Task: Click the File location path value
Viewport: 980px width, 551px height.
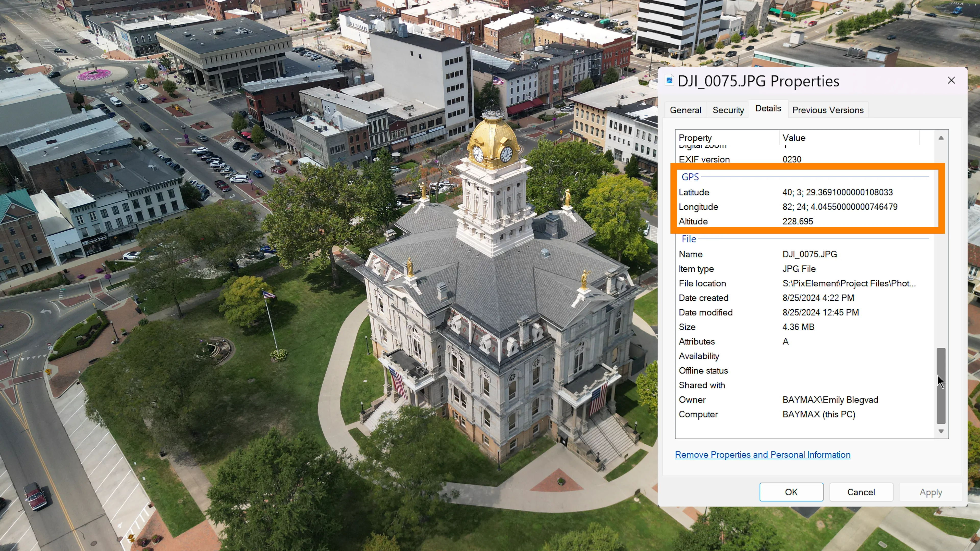Action: pos(849,283)
